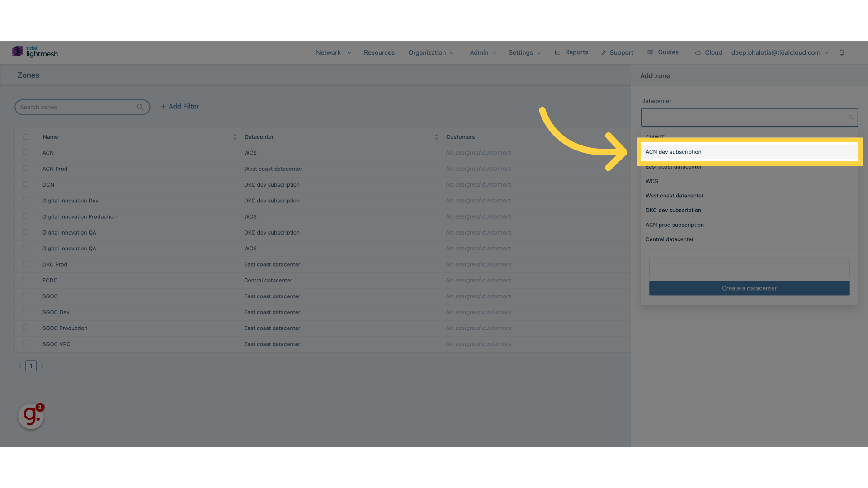This screenshot has height=488, width=868.
Task: Click the datacenter search input field
Action: (749, 117)
